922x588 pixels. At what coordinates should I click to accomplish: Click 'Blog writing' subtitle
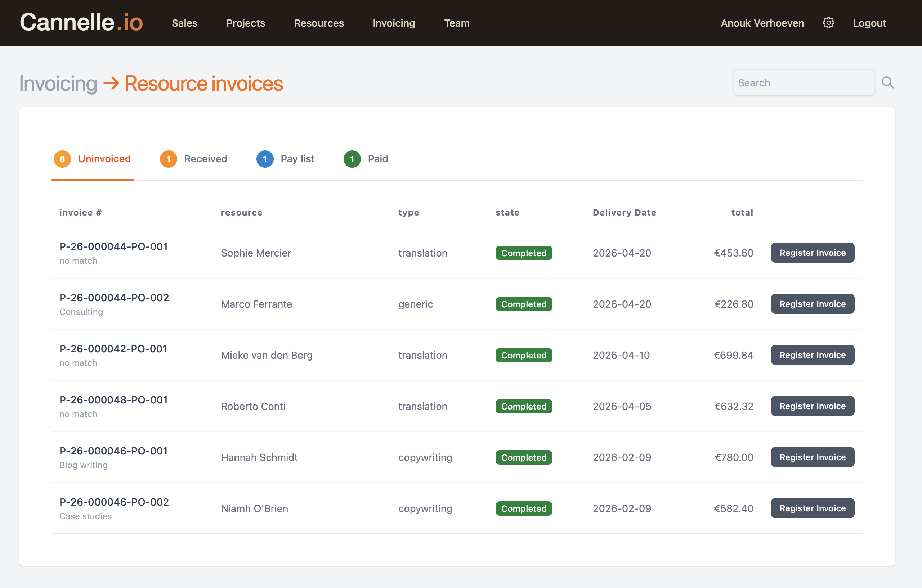(84, 465)
